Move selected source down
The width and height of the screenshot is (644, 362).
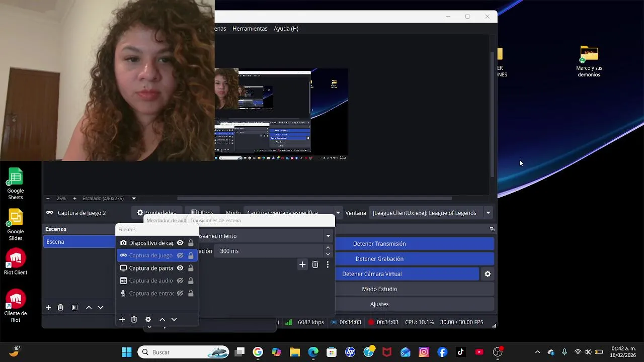tap(174, 319)
